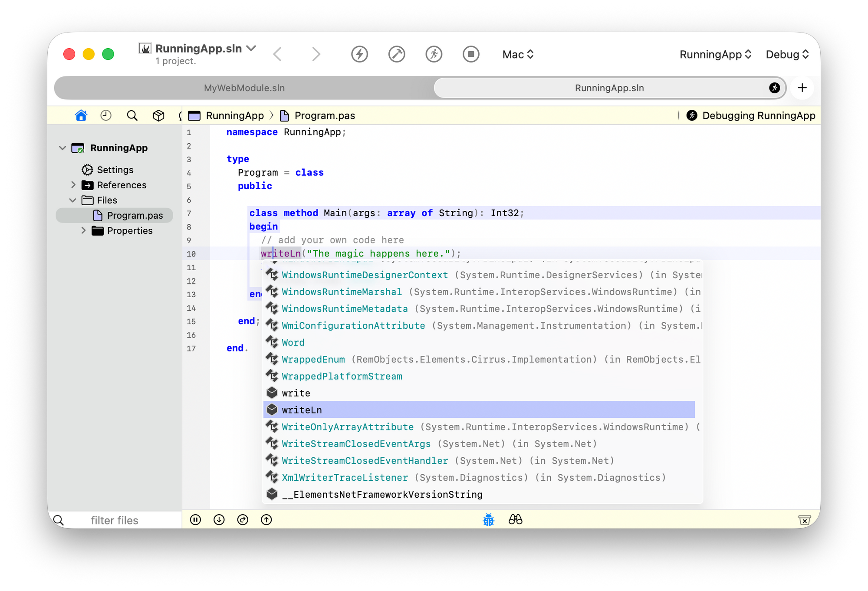Click line number 7 in the gutter
Screen dimensions: 868x591
point(189,213)
